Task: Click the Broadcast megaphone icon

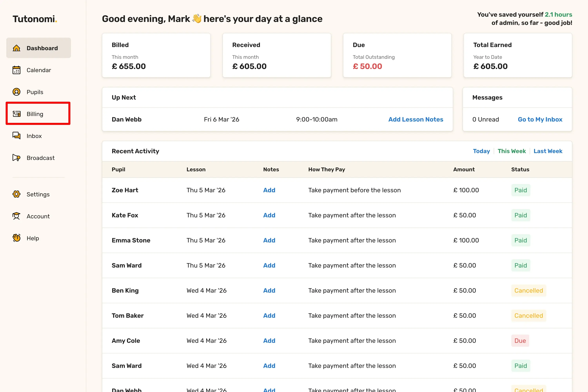Action: 16,158
